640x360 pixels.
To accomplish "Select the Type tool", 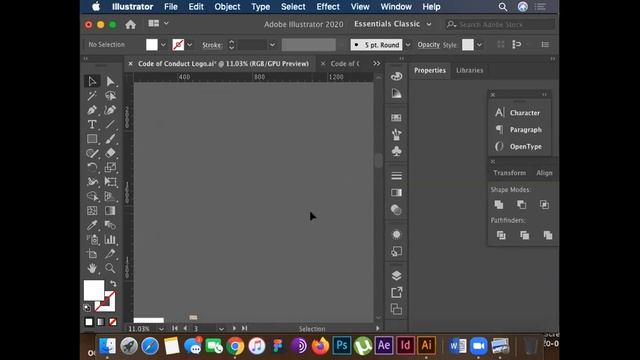I will tap(92, 124).
